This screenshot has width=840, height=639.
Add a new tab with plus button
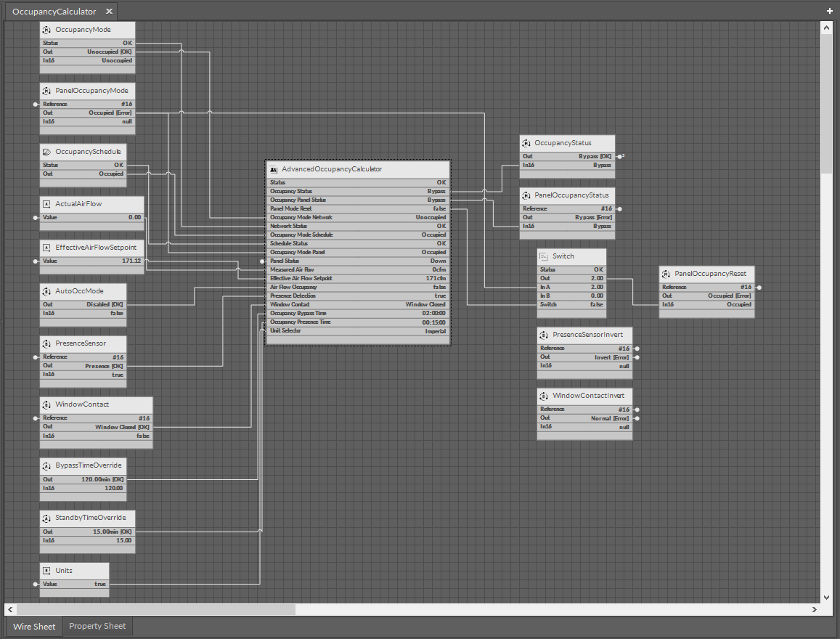[829, 11]
